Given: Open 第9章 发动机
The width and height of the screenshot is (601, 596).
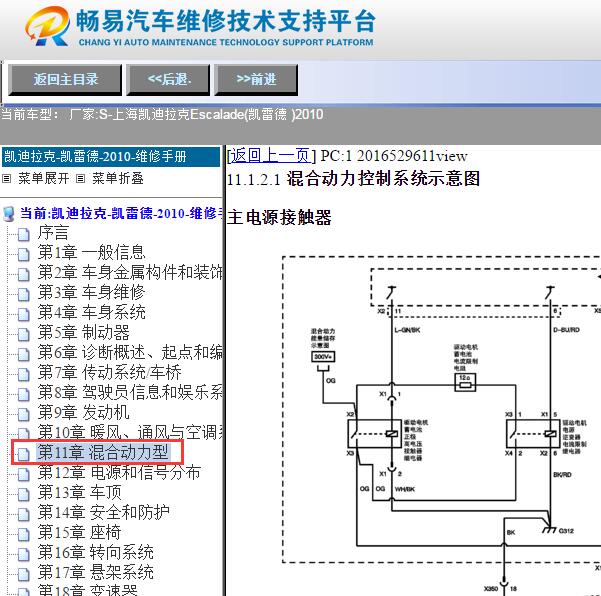Looking at the screenshot, I should click(x=84, y=412).
